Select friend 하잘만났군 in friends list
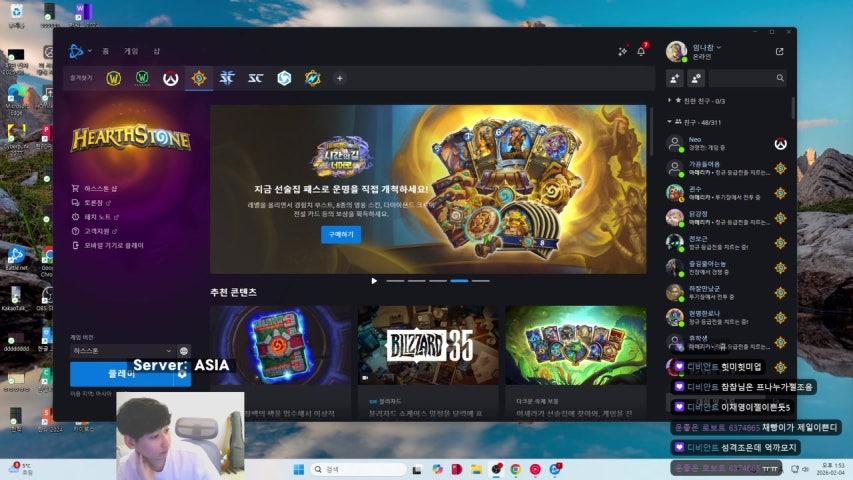This screenshot has width=853, height=480. point(727,292)
